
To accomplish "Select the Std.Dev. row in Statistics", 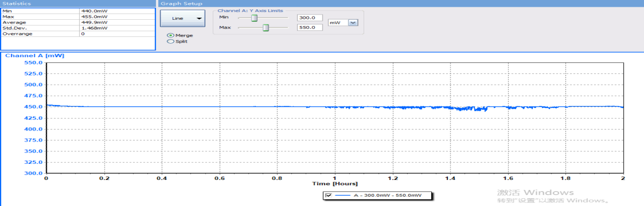I will pyautogui.click(x=78, y=28).
